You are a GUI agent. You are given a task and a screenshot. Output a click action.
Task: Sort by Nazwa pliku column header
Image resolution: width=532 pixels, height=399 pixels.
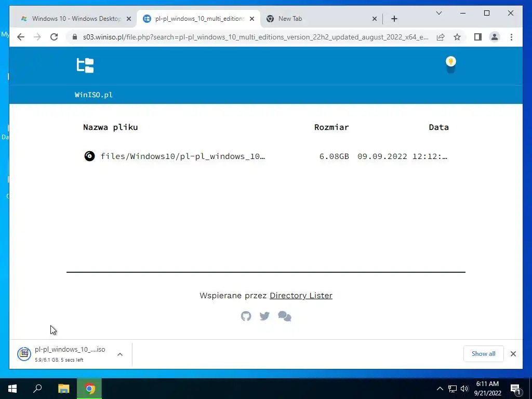(110, 127)
